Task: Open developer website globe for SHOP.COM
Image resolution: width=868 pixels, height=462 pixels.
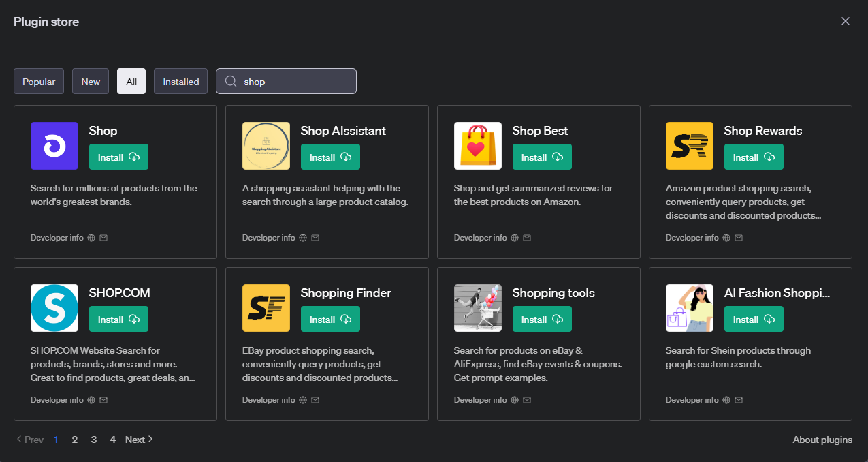Action: [x=91, y=400]
